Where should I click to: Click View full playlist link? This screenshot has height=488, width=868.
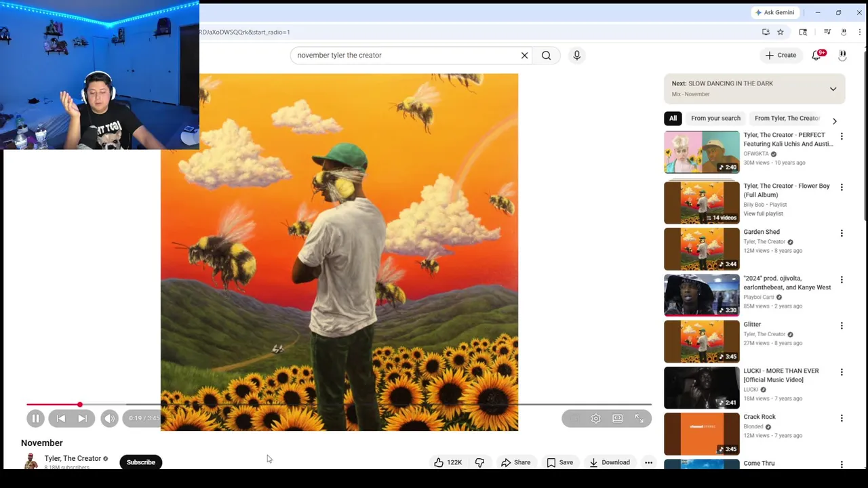[x=763, y=214]
